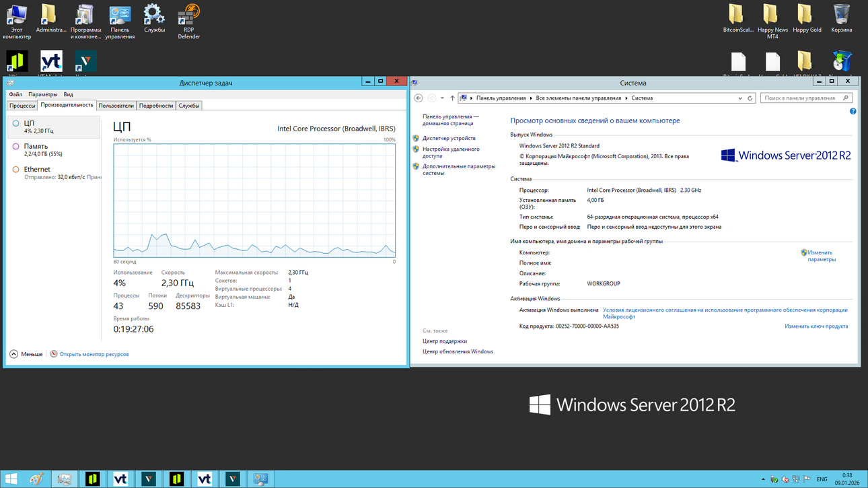
Task: Select ЦП in performance sidebar
Action: 54,127
